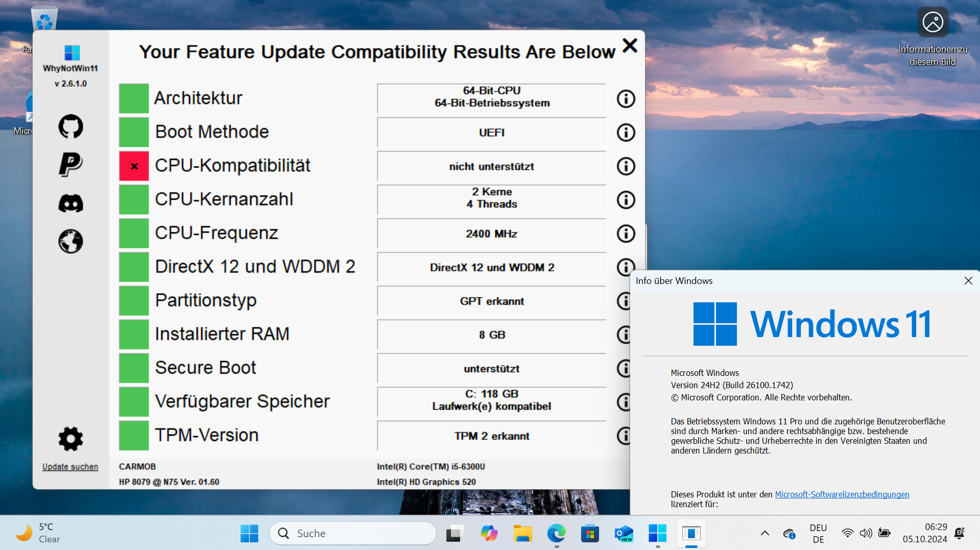
Task: Click the 'Installierter RAM' label
Action: (x=222, y=334)
